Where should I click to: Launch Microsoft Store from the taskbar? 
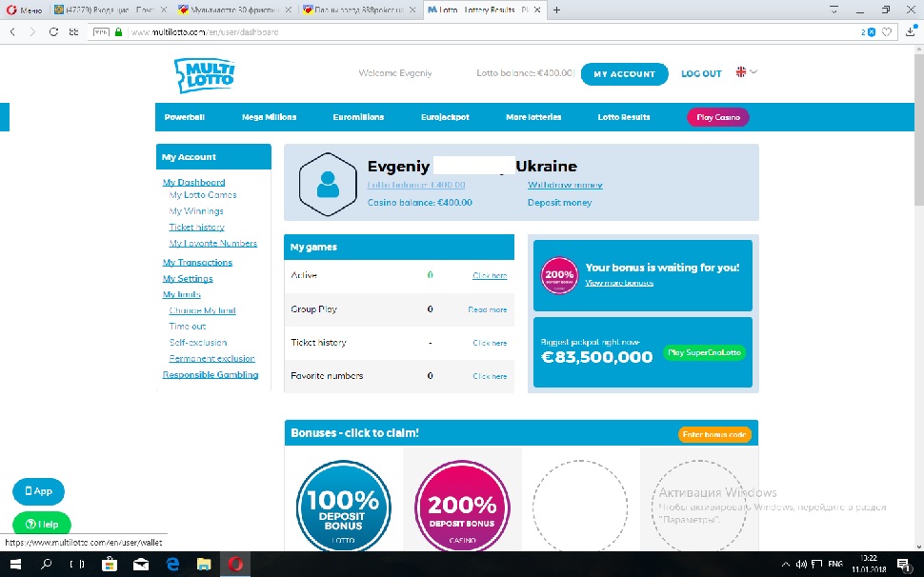(109, 564)
